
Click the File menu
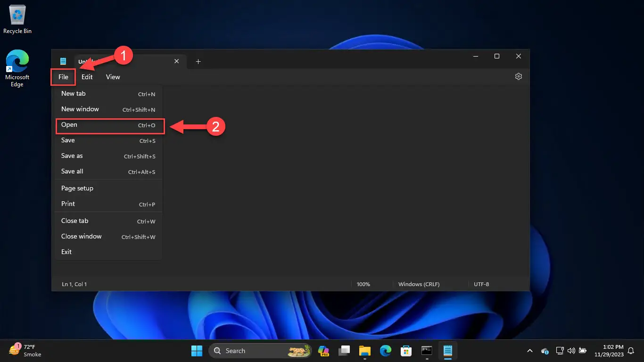(x=63, y=77)
